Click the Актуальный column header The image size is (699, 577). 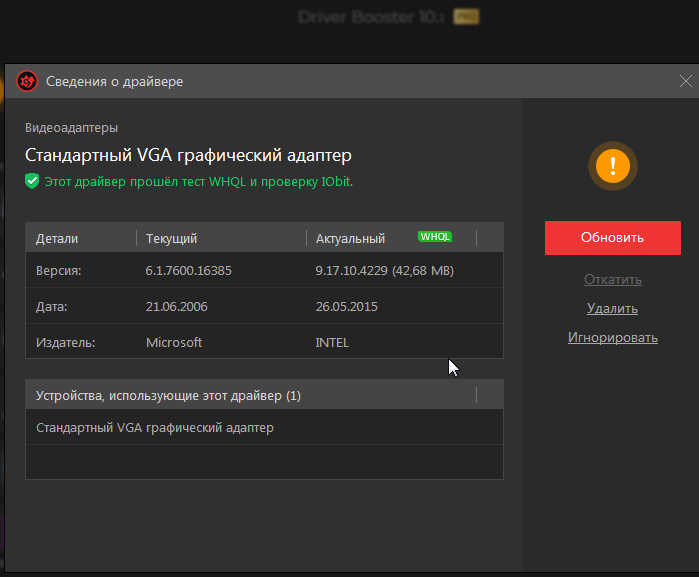pyautogui.click(x=350, y=239)
